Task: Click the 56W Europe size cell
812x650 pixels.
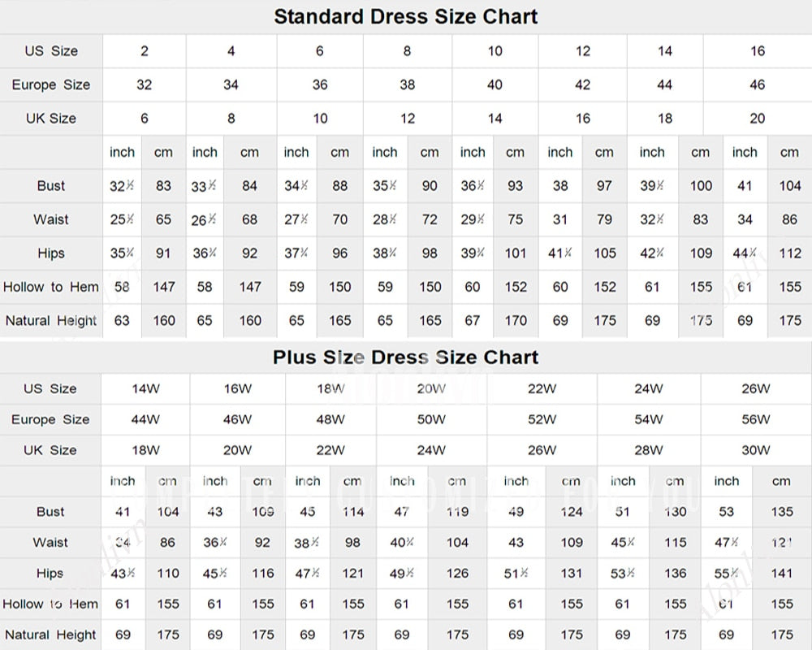Action: pyautogui.click(x=755, y=419)
